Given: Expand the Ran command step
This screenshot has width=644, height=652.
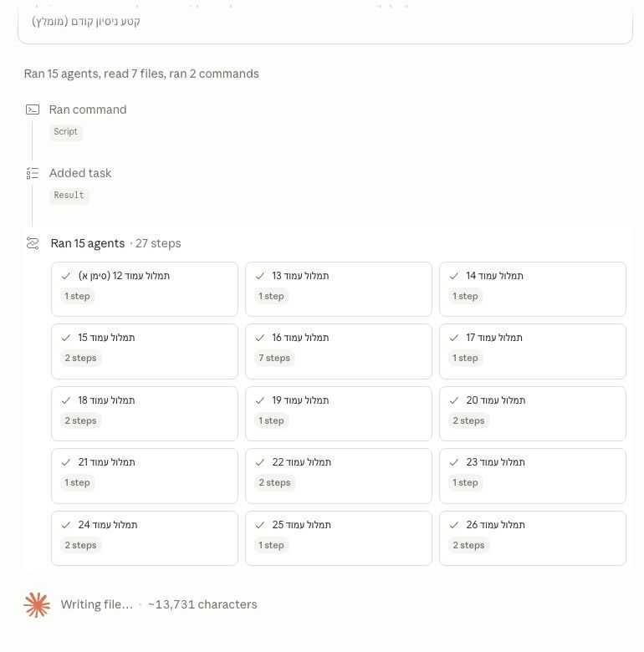Looking at the screenshot, I should click(88, 110).
